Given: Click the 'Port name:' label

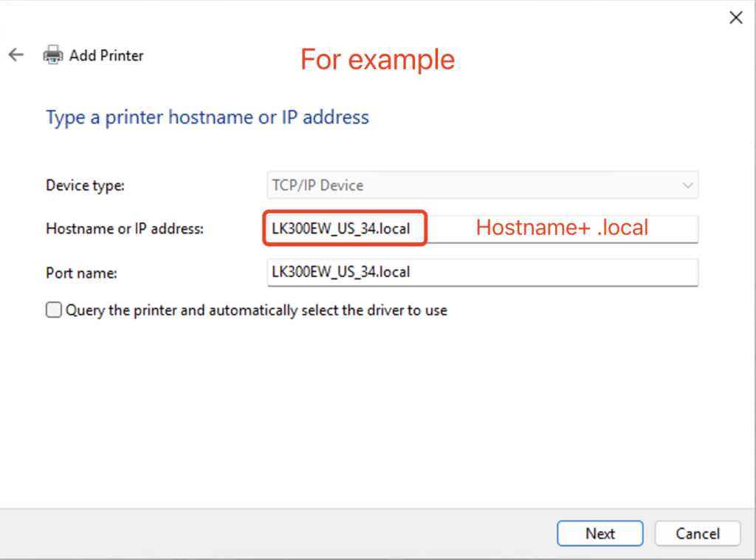Looking at the screenshot, I should click(x=81, y=273).
